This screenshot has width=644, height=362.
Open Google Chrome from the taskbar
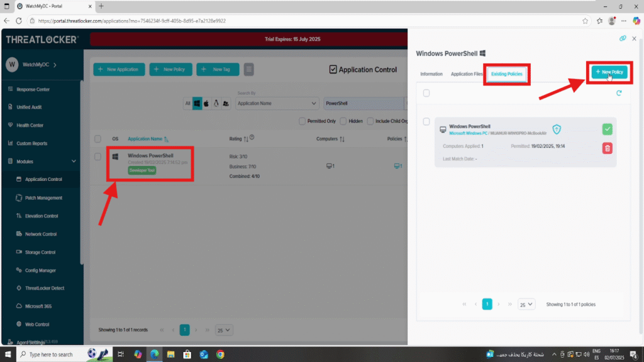(x=221, y=354)
